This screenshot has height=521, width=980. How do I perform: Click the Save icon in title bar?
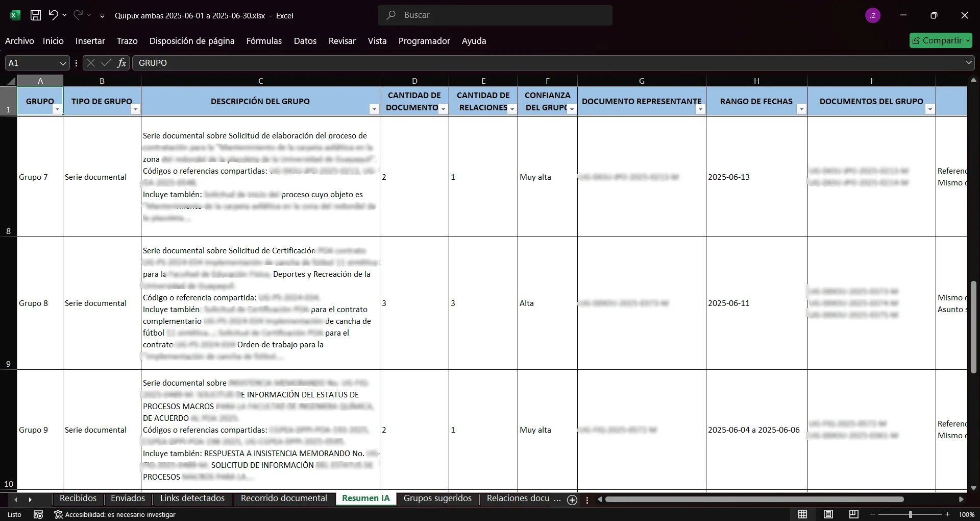click(36, 15)
